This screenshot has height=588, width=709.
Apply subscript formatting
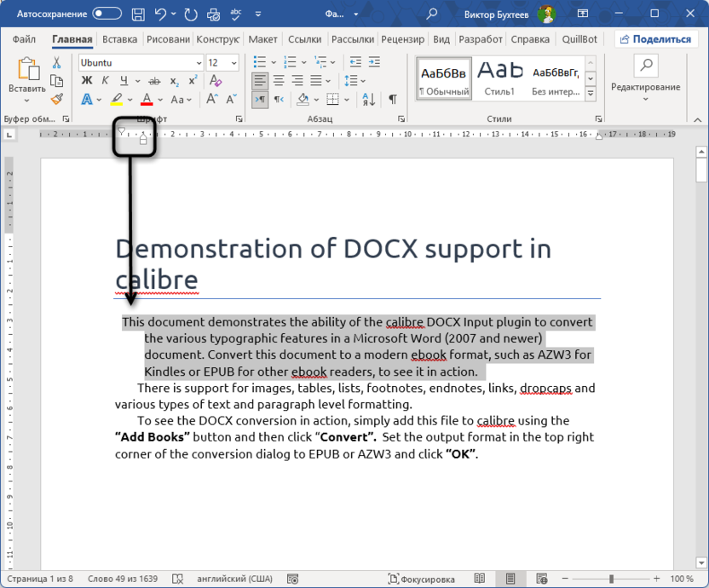pyautogui.click(x=174, y=80)
